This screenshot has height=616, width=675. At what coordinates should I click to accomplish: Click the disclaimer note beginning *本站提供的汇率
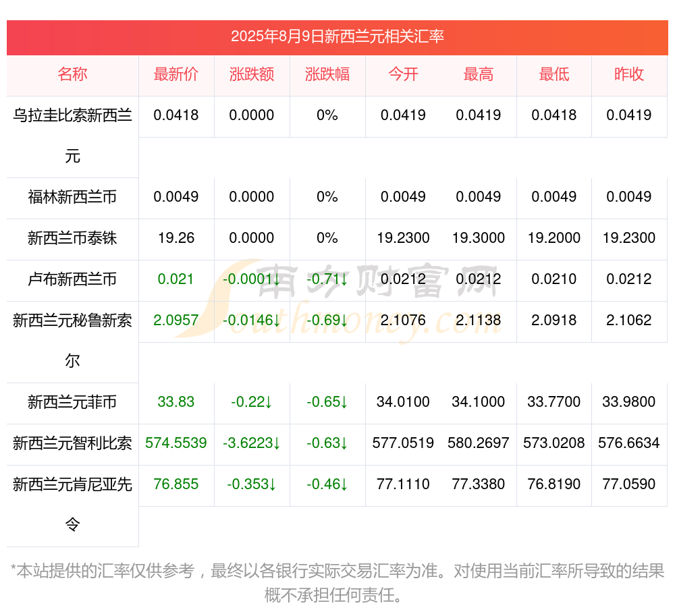[x=337, y=583]
